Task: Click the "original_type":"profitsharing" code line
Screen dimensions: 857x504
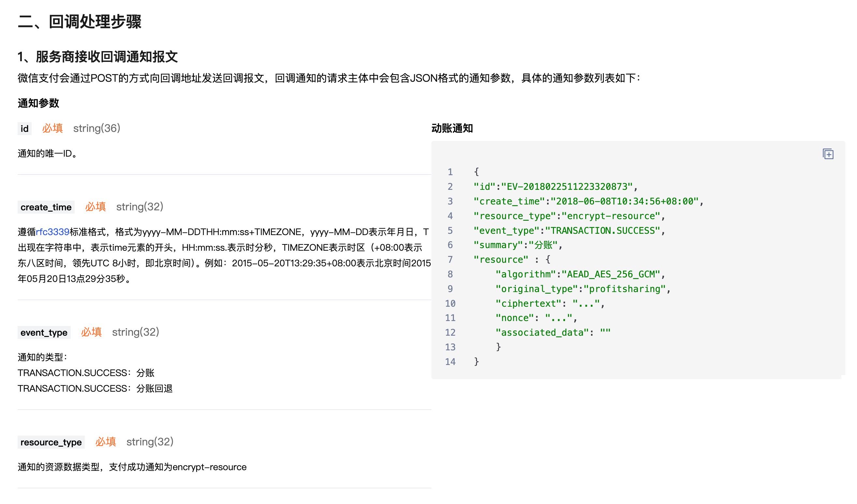Action: pyautogui.click(x=582, y=289)
